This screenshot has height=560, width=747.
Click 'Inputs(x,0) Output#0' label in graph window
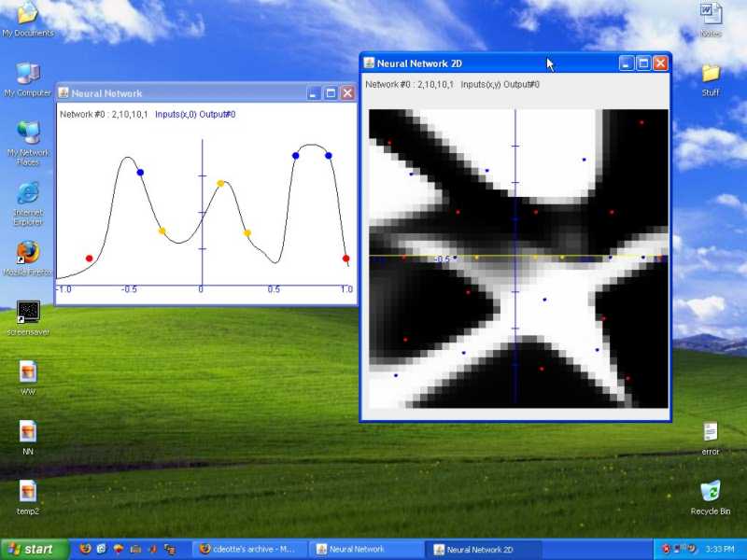coord(195,114)
